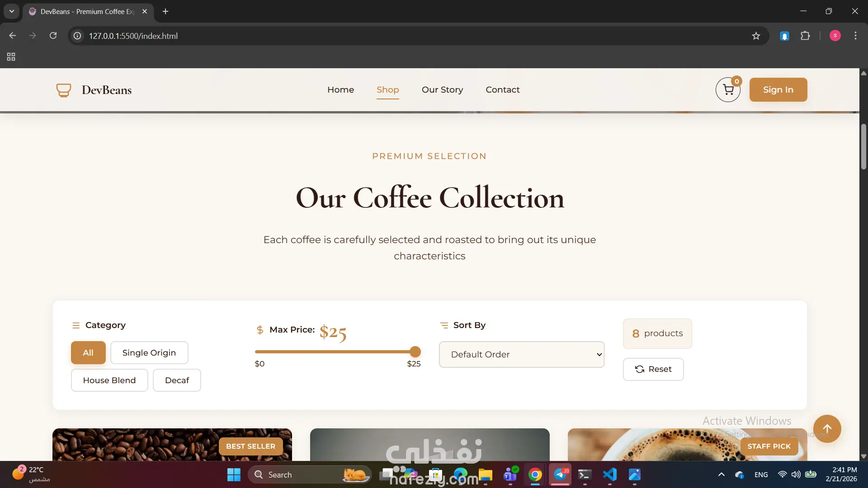Select the House Blend category filter

[x=109, y=380]
